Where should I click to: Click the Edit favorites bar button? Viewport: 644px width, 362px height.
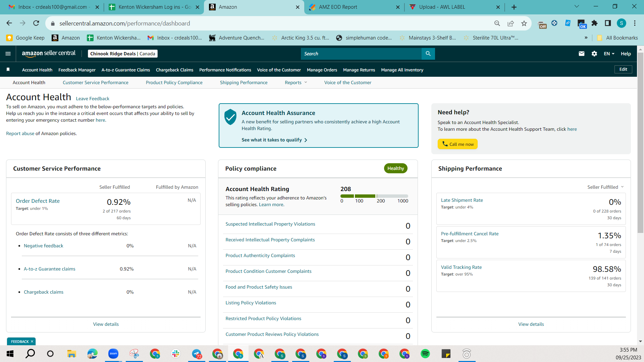[x=623, y=69]
